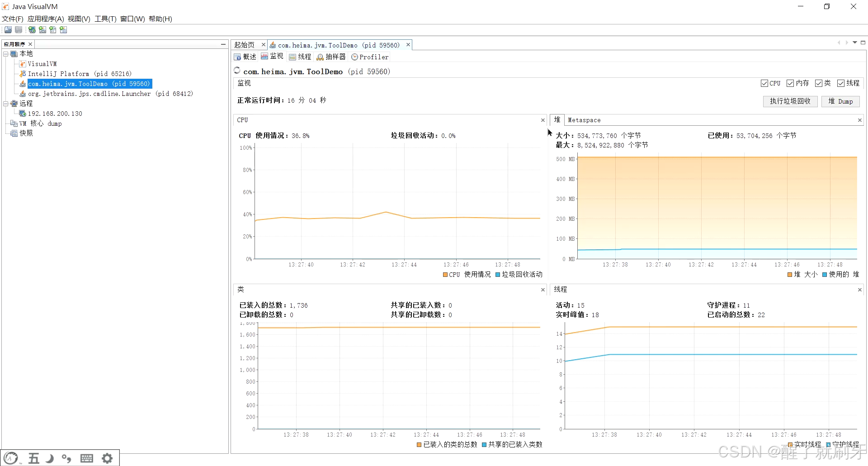The height and width of the screenshot is (466, 868).
Task: Collapse the 远程 remote tree node
Action: tap(6, 104)
